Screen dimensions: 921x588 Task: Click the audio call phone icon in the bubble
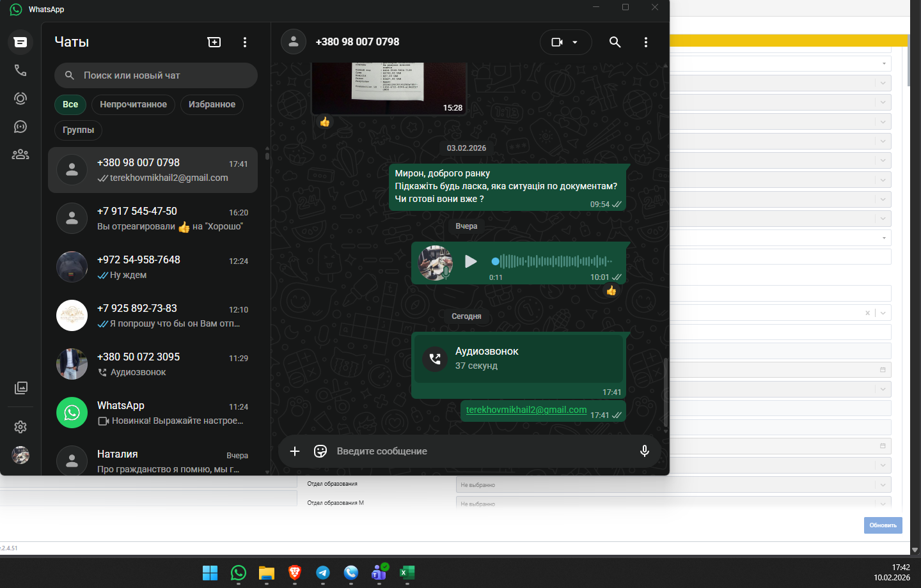tap(435, 359)
